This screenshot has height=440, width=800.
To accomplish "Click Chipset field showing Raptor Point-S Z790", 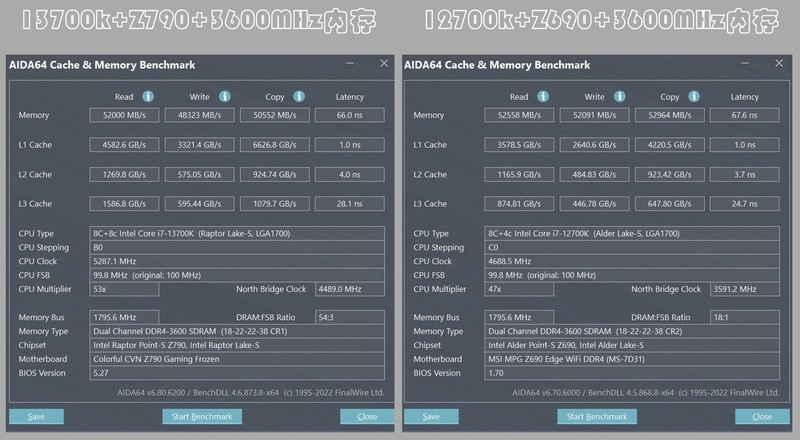I will [x=237, y=345].
